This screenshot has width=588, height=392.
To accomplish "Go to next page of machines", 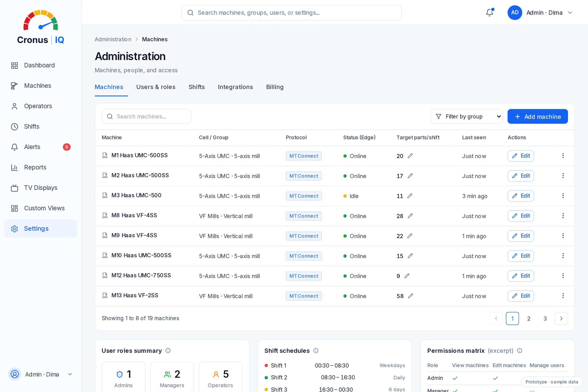I will [561, 318].
